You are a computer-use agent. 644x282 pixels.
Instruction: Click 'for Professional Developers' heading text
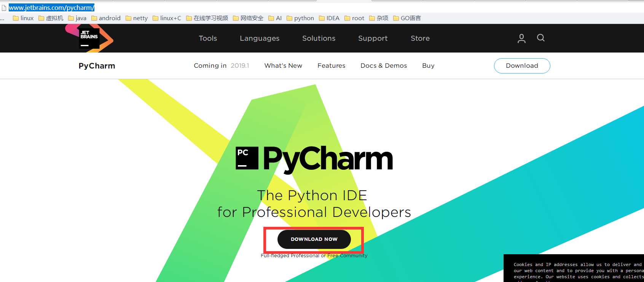click(314, 212)
